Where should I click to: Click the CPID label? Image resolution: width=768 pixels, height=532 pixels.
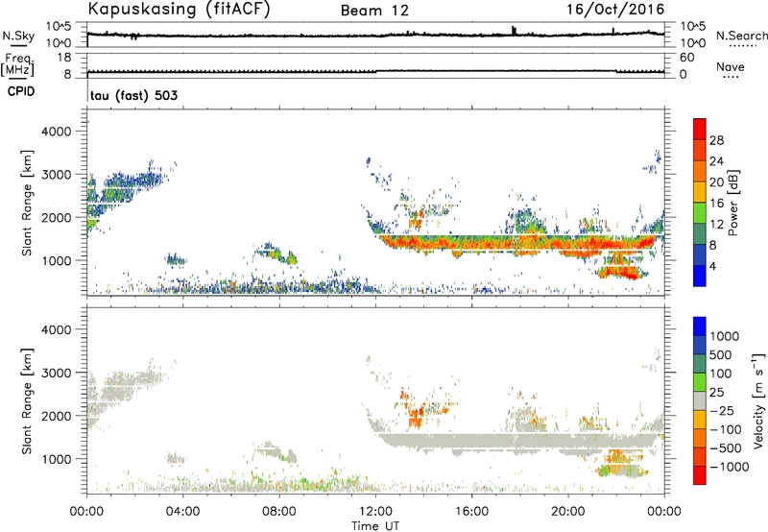21,91
